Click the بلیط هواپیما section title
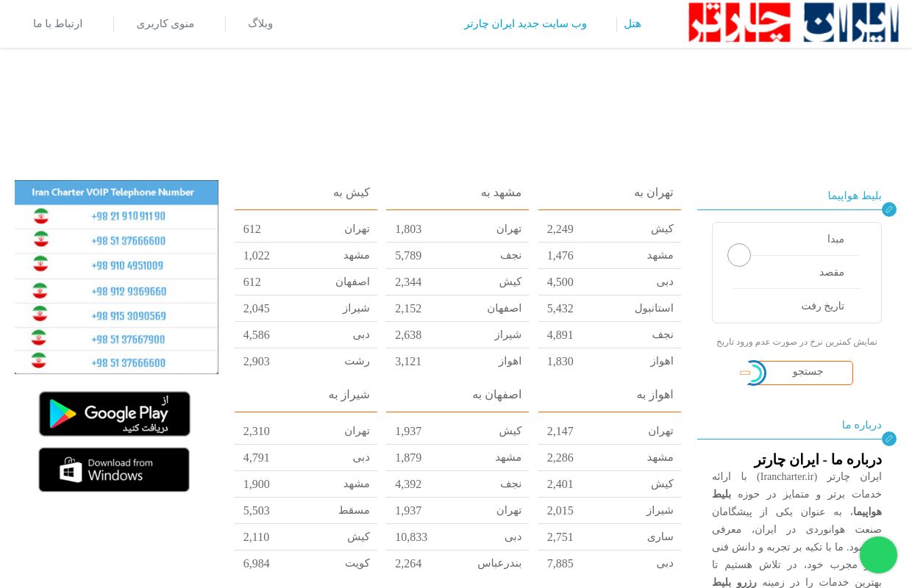The height and width of the screenshot is (588, 912). point(855,196)
